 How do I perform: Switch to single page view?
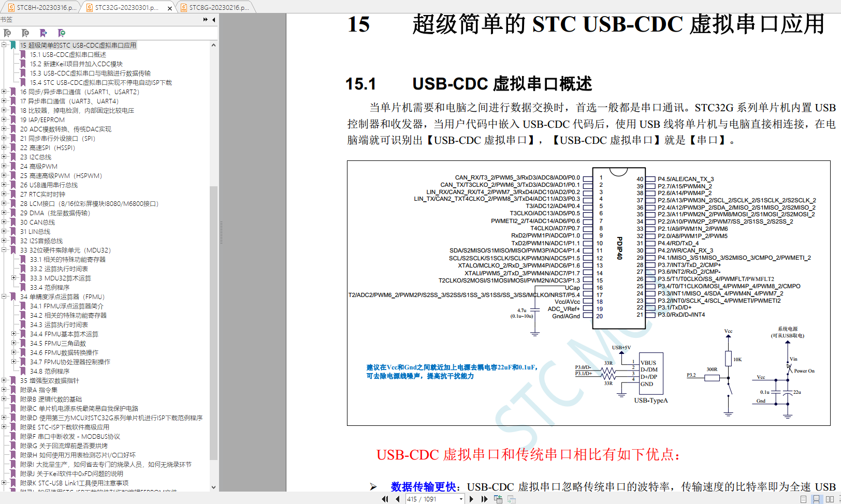click(x=803, y=499)
